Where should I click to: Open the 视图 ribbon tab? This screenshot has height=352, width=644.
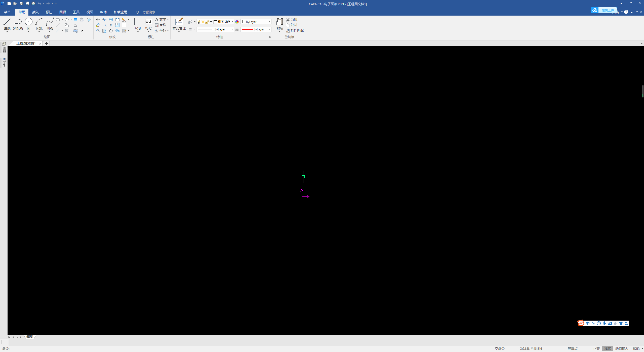90,12
